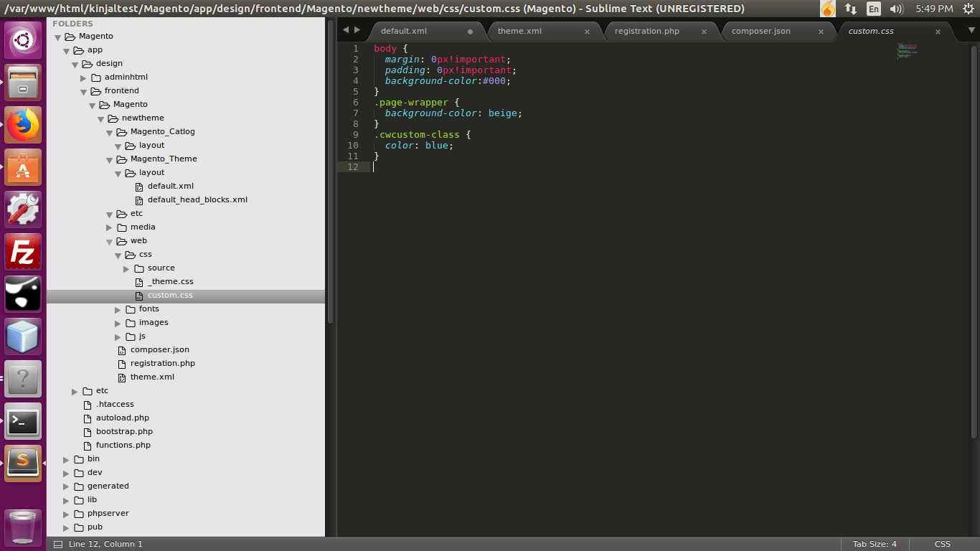Open Ubuntu Software Center from the launcher
The height and width of the screenshot is (551, 980).
24,167
